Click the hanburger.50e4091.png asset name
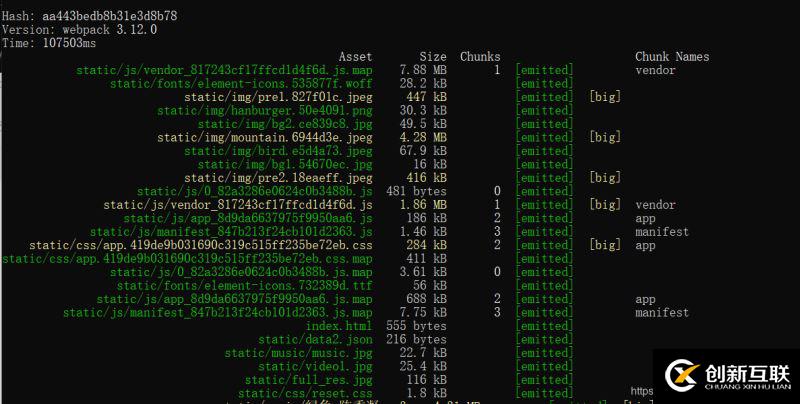The image size is (800, 404). pos(264,110)
